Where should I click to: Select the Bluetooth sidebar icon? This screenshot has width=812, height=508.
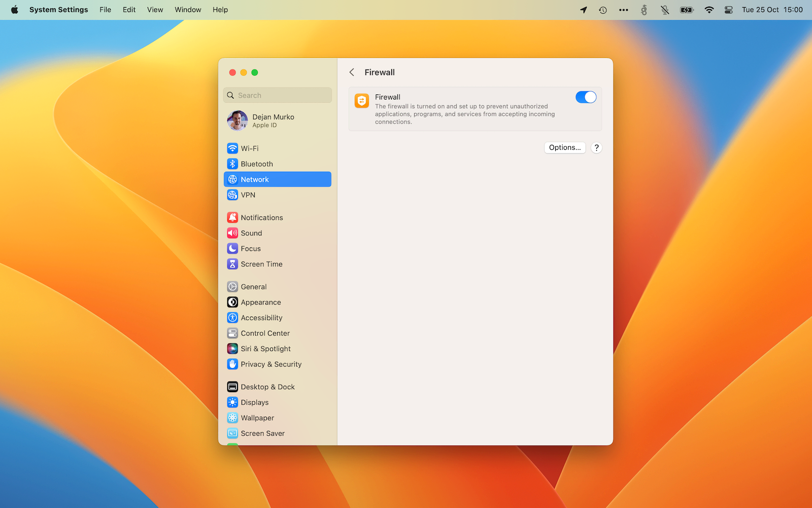point(232,164)
